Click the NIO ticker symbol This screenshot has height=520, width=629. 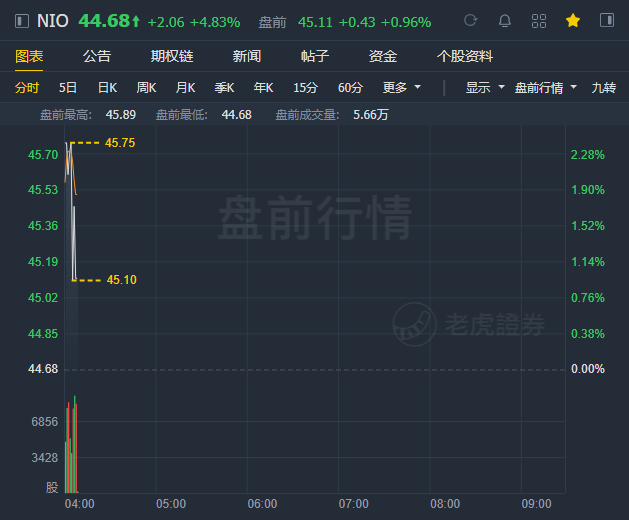[53, 21]
